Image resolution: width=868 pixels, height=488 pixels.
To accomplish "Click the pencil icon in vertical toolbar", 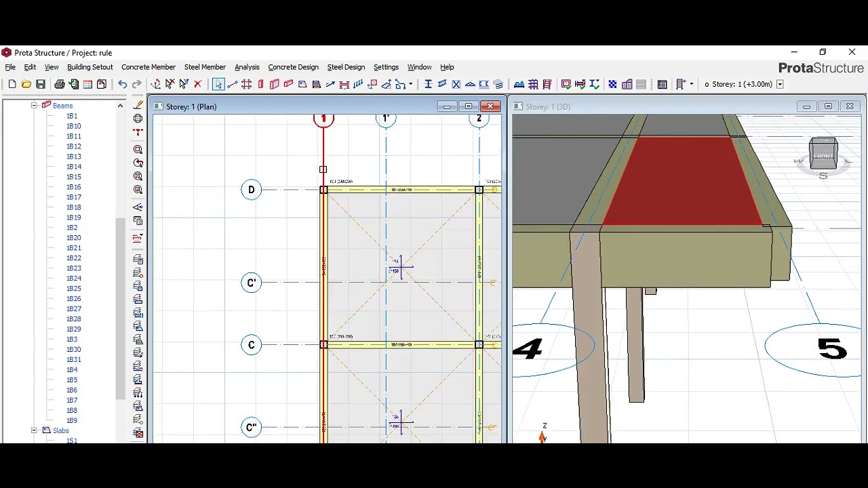I will (x=138, y=105).
